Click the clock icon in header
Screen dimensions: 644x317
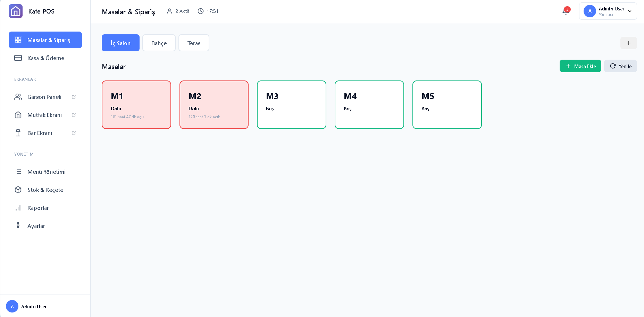[x=201, y=11]
